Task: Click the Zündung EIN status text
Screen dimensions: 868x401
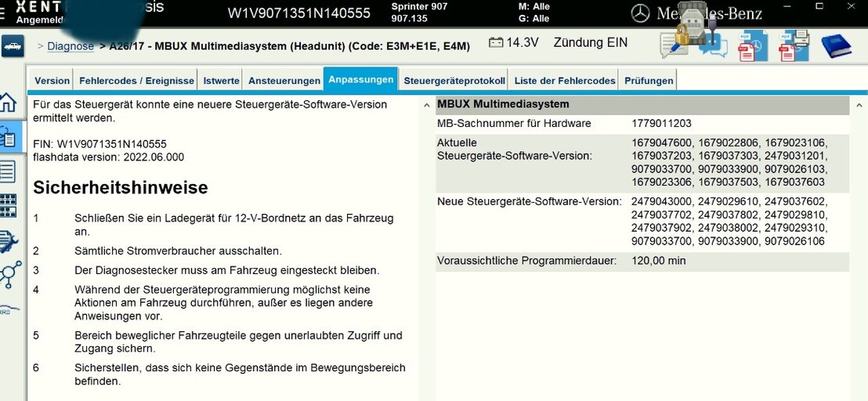Action: click(x=591, y=42)
